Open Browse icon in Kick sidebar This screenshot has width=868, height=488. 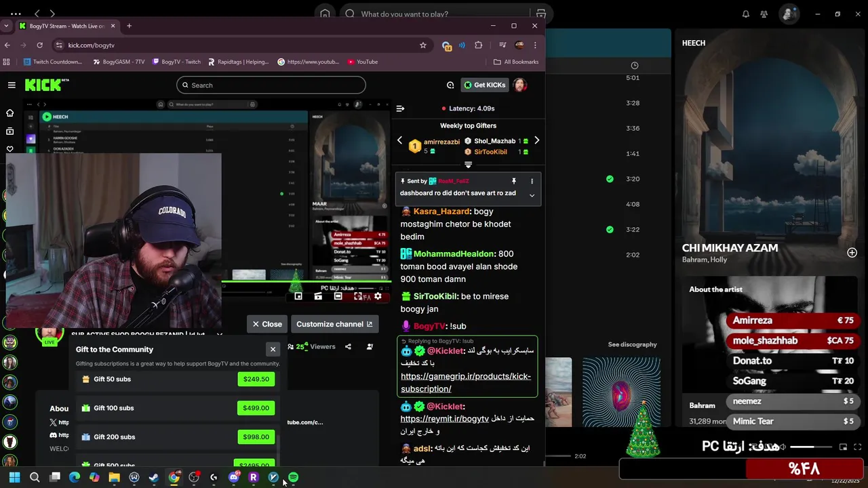coord(9,131)
